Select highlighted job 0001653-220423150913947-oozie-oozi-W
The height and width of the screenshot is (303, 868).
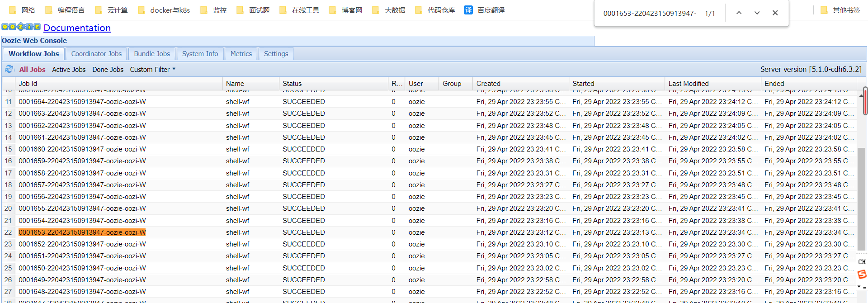pos(82,232)
